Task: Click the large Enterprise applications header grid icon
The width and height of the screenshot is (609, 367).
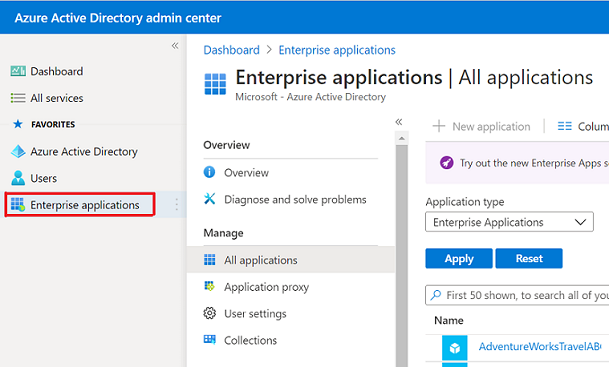Action: [215, 84]
